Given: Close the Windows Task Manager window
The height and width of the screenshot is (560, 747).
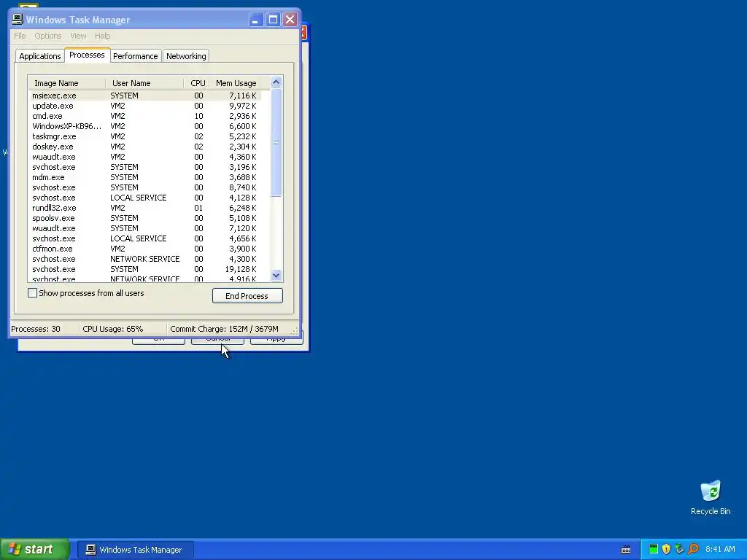Looking at the screenshot, I should [x=290, y=20].
